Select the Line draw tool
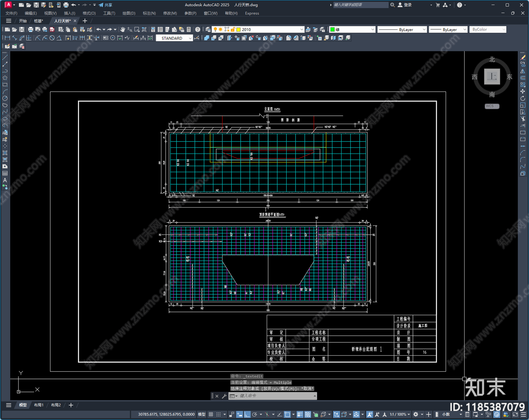This screenshot has width=529, height=420. pyautogui.click(x=5, y=58)
